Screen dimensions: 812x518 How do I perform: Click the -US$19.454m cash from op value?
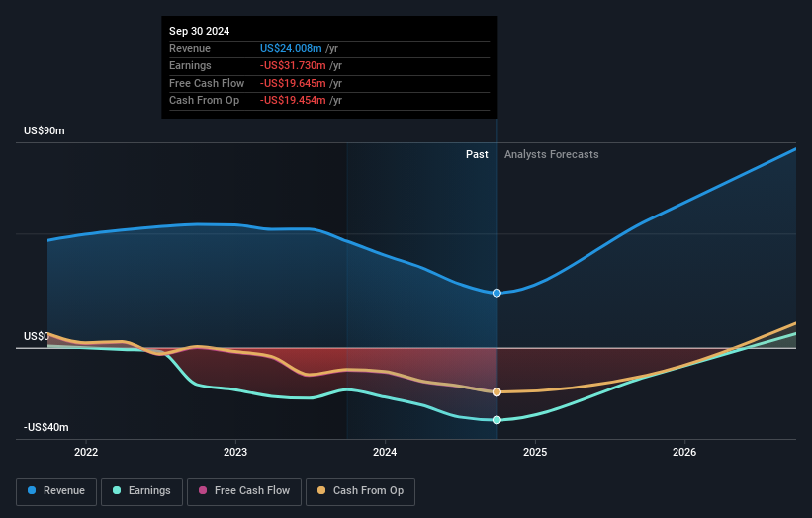[293, 101]
